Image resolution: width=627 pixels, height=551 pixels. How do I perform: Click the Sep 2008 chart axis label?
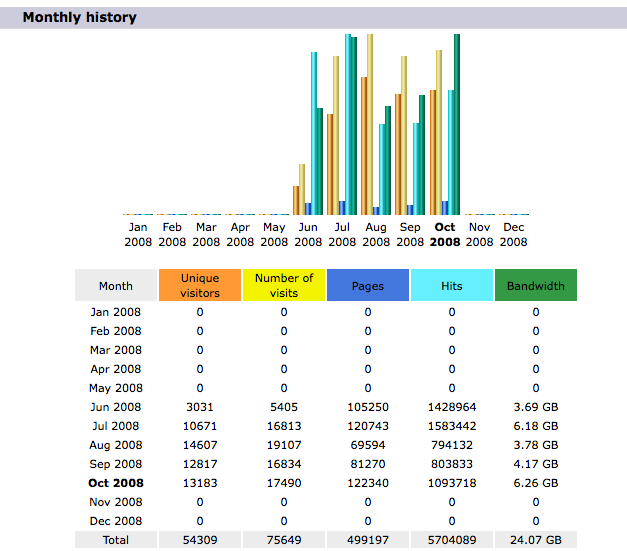[x=410, y=234]
